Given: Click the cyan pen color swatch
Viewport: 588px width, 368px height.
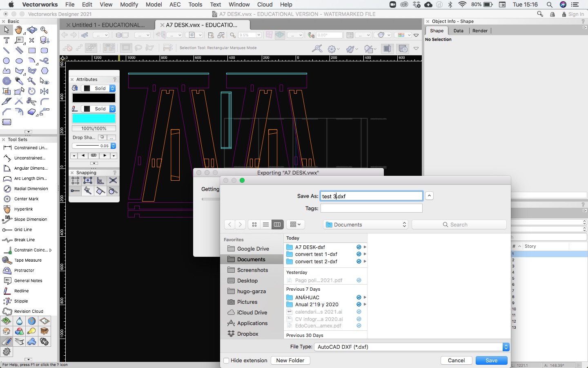Looking at the screenshot, I should pos(94,119).
